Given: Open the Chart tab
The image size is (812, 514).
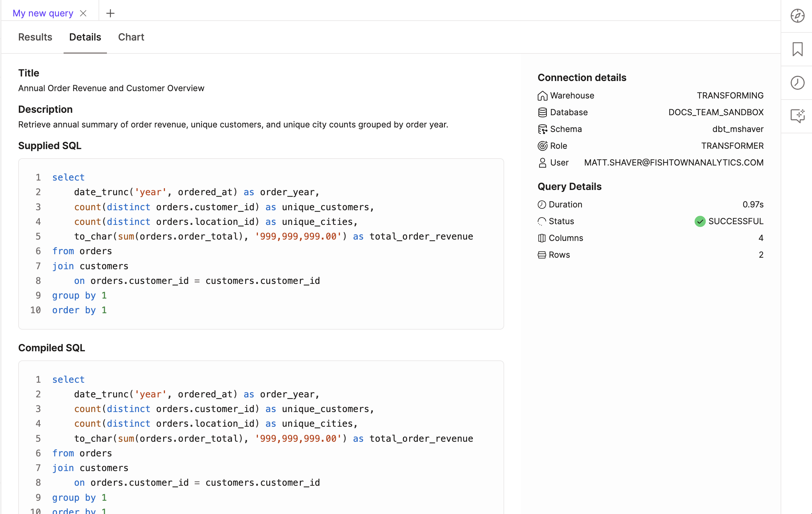Looking at the screenshot, I should pyautogui.click(x=131, y=37).
